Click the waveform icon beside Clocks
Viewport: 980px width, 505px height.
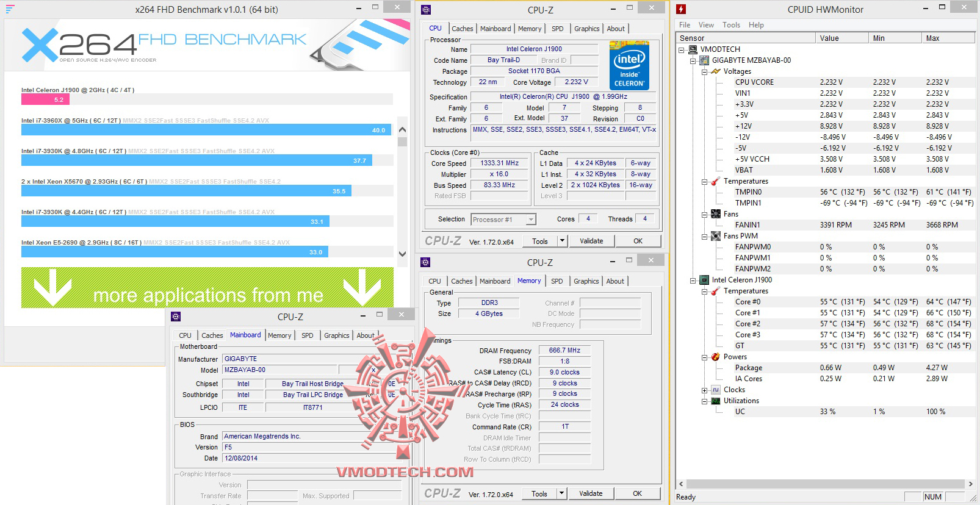point(716,390)
